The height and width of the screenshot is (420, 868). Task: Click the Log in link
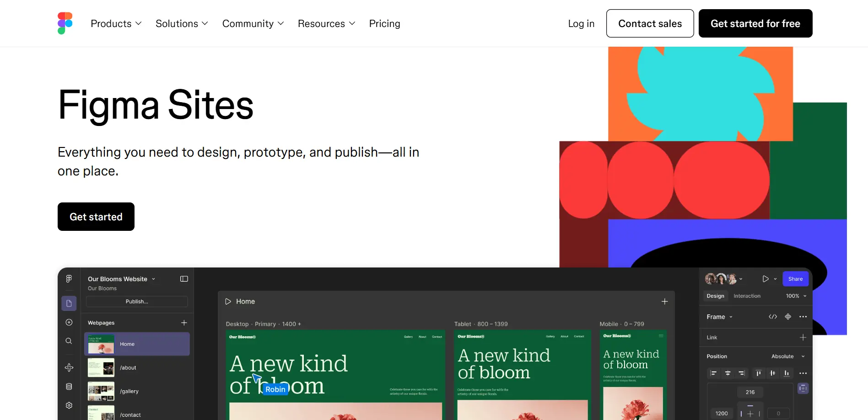click(581, 23)
